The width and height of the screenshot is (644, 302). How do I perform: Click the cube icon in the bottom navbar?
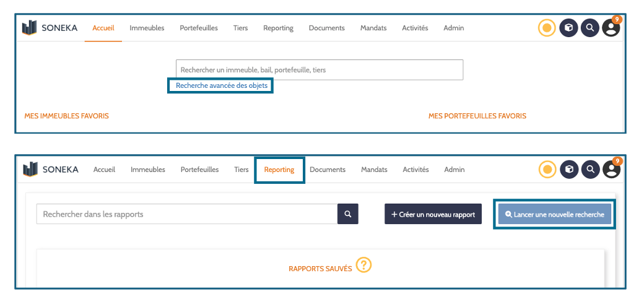(x=569, y=169)
